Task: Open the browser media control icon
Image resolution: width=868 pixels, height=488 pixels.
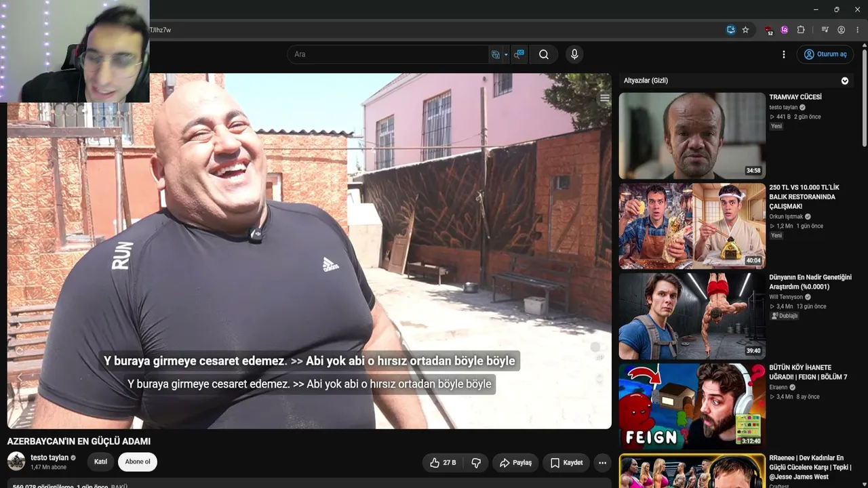Action: (825, 30)
